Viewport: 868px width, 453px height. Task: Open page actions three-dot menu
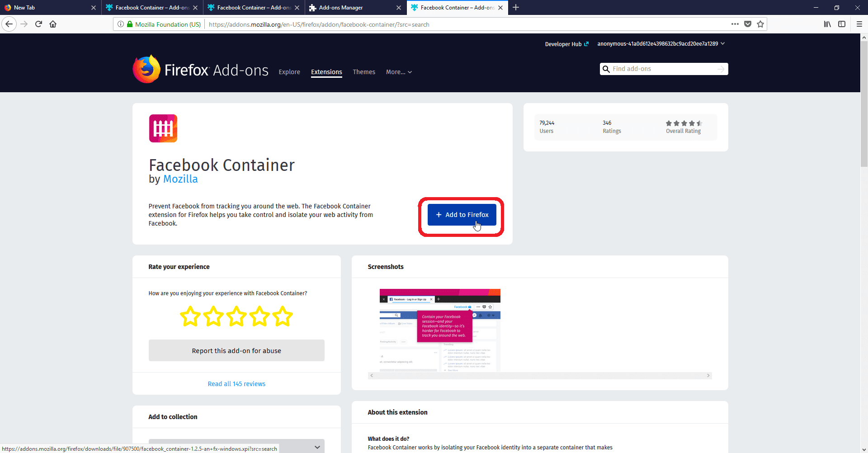pos(735,24)
